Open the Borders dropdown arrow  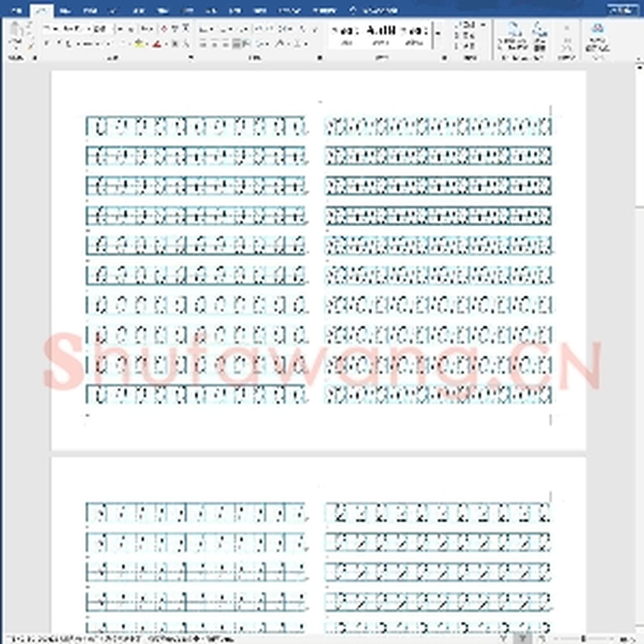306,43
